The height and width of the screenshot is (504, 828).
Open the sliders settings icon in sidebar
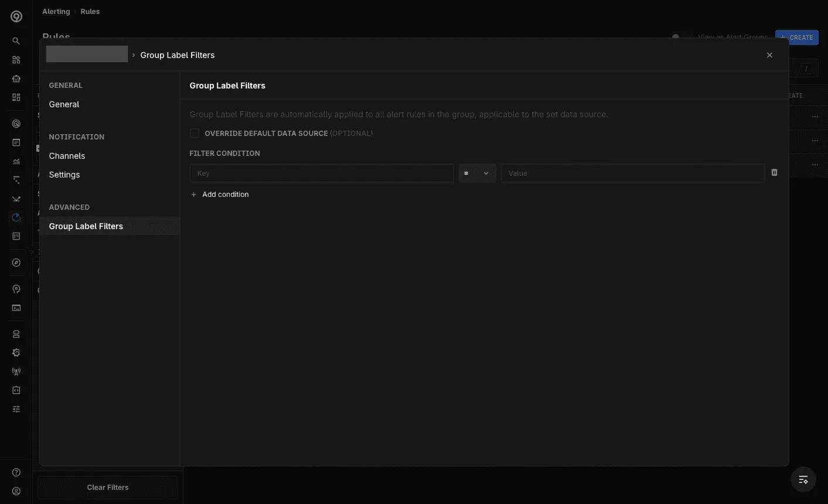tap(16, 409)
